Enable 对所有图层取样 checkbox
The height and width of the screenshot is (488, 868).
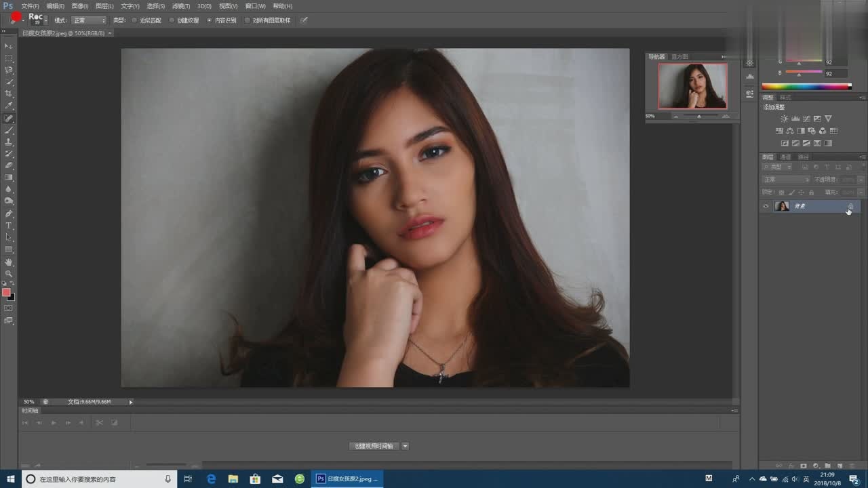point(247,20)
